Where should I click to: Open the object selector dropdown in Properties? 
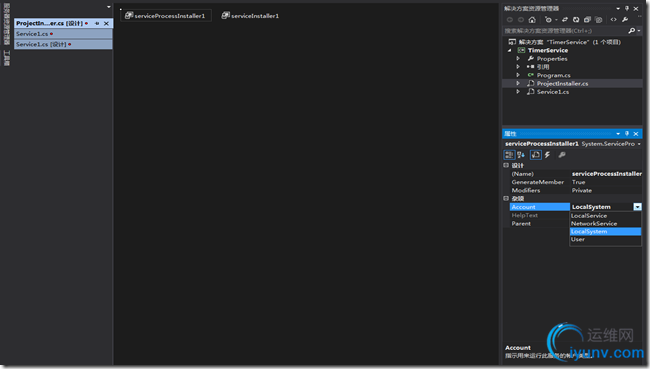point(639,144)
